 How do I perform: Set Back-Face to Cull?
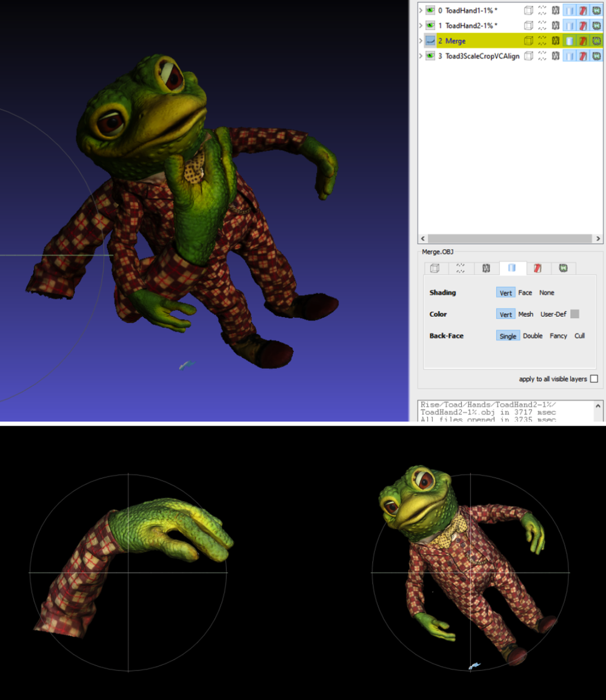pyautogui.click(x=580, y=336)
